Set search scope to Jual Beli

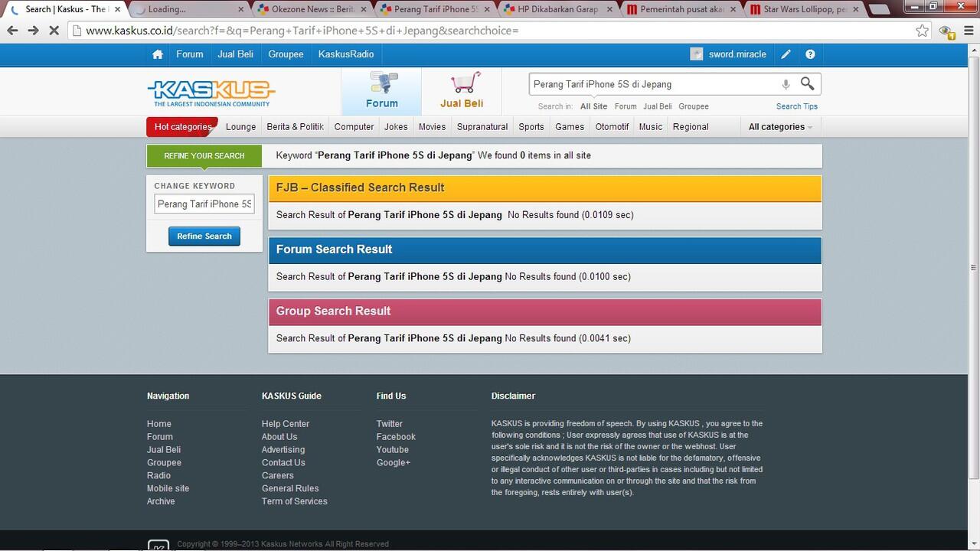658,106
